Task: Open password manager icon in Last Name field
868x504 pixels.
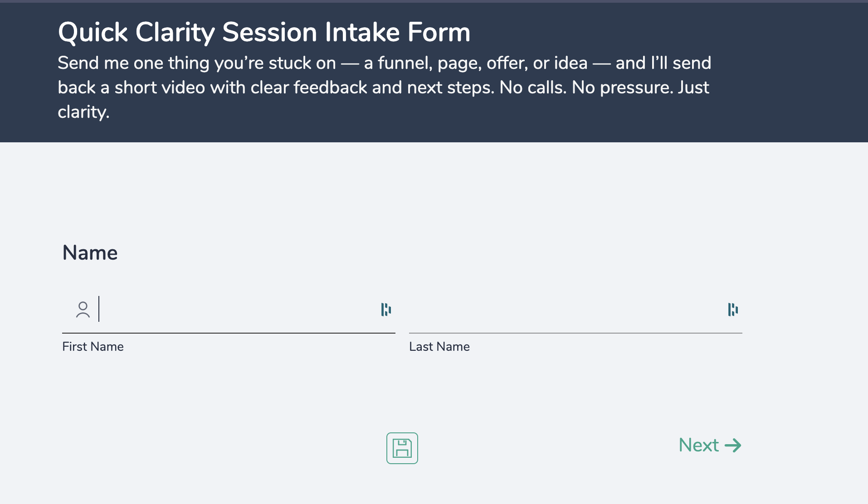Action: pos(733,310)
